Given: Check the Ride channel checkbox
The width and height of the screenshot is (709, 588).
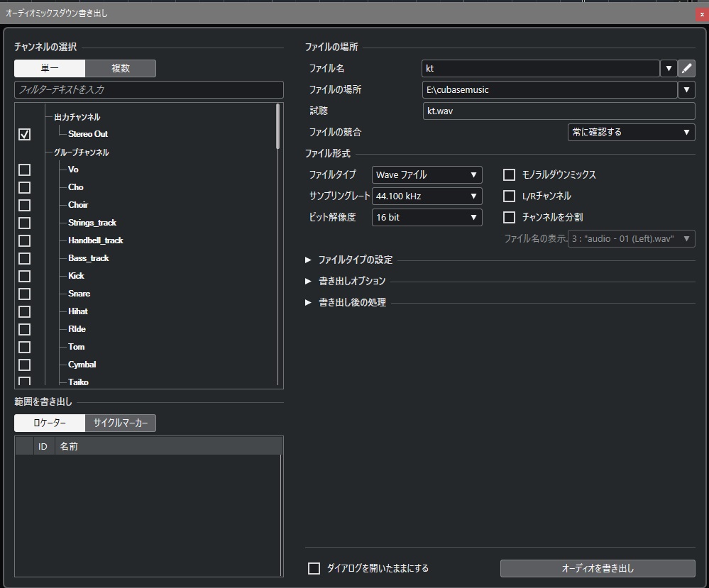Looking at the screenshot, I should [24, 329].
